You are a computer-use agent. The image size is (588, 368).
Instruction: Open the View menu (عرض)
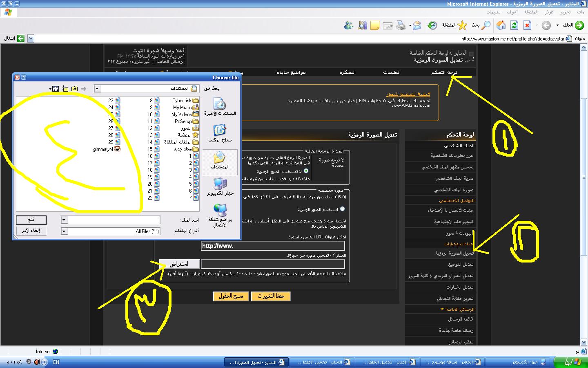549,12
